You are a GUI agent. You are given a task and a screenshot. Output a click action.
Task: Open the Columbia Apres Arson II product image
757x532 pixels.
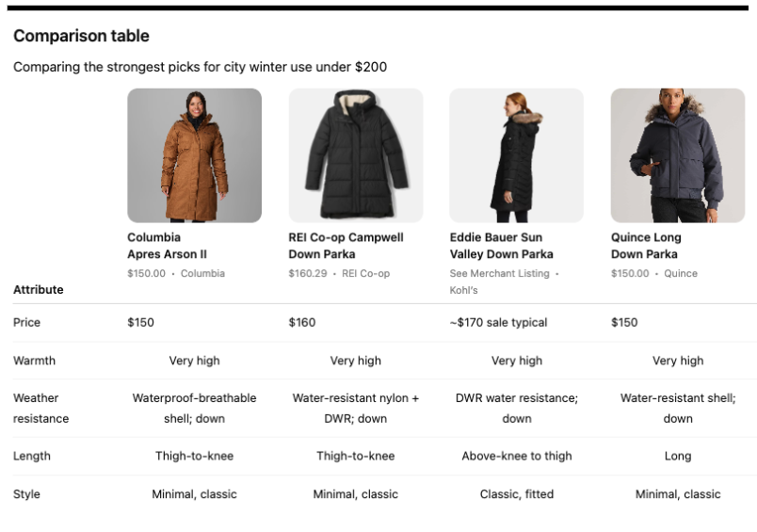[x=194, y=155]
